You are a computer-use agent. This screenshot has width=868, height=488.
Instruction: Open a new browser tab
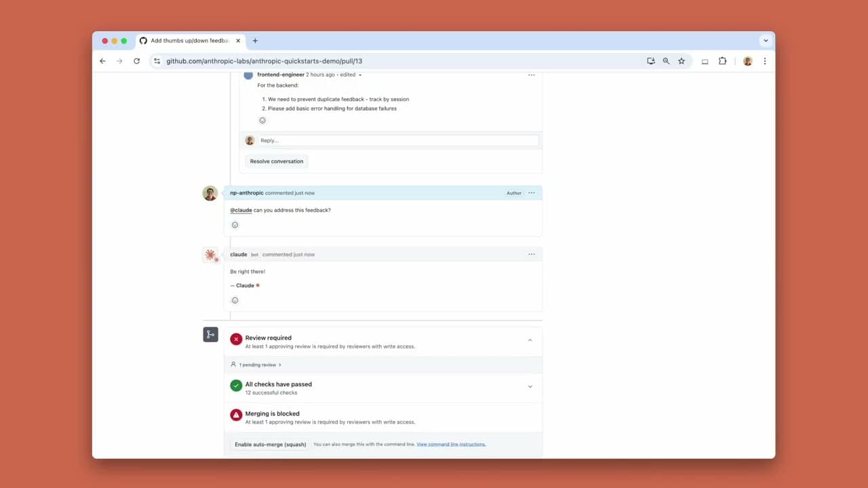255,41
